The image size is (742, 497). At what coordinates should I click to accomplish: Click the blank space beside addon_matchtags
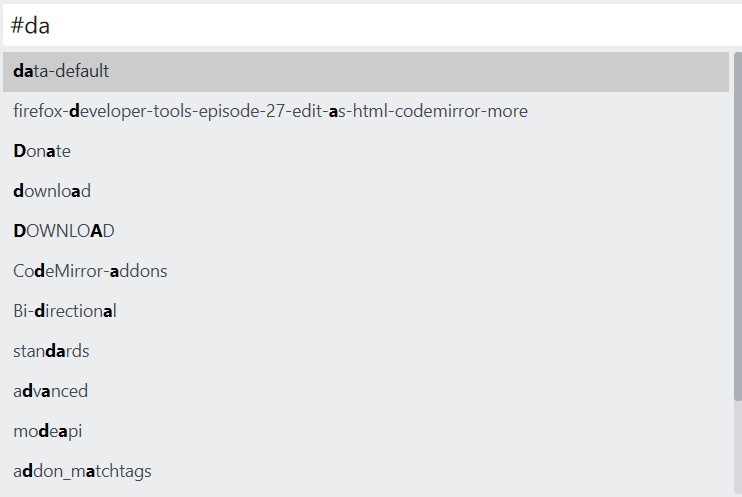(440, 471)
